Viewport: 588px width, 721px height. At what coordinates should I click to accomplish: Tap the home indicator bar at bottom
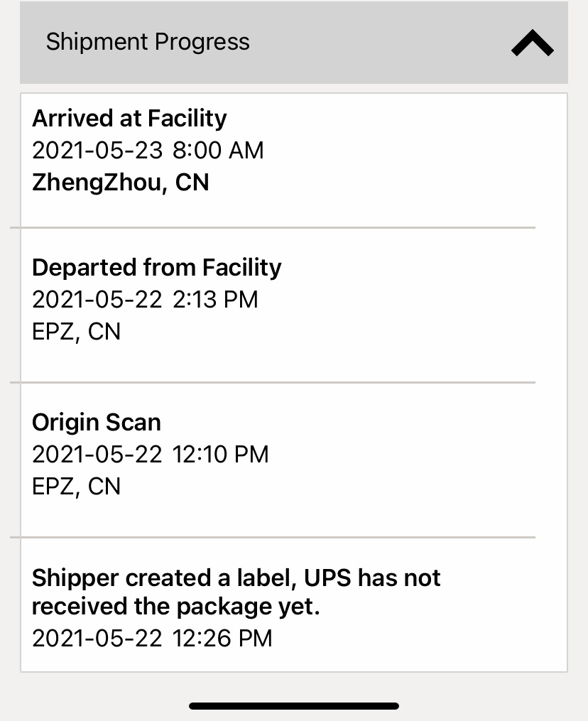coord(294,706)
